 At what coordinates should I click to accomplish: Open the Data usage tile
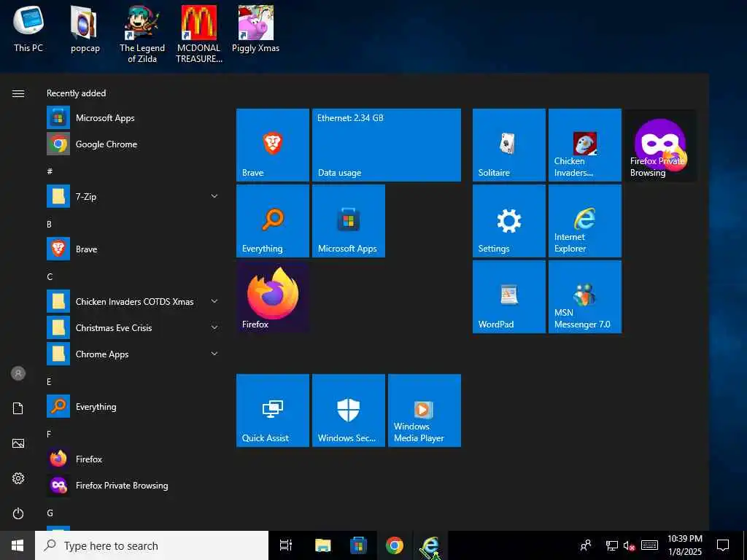(x=387, y=145)
